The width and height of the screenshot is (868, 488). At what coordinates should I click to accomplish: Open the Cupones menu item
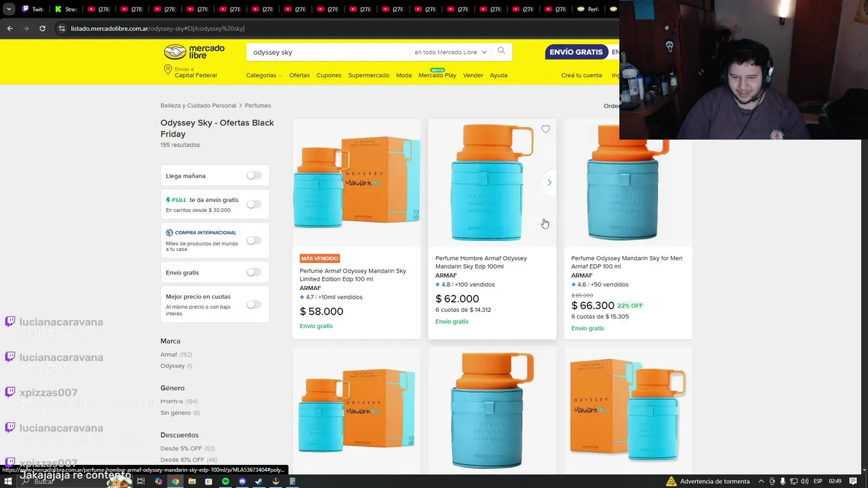tap(329, 75)
